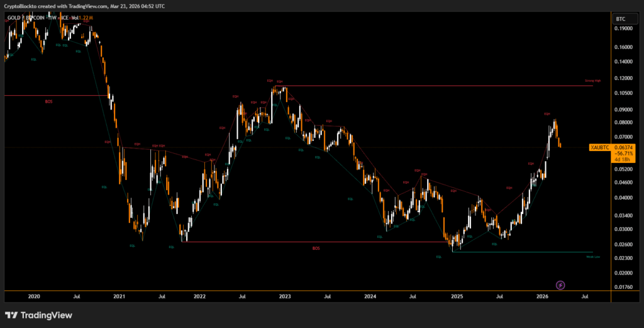This screenshot has width=644, height=328.
Task: Click the CryptoBlockto created with TradingView.com header text
Action: click(x=85, y=6)
